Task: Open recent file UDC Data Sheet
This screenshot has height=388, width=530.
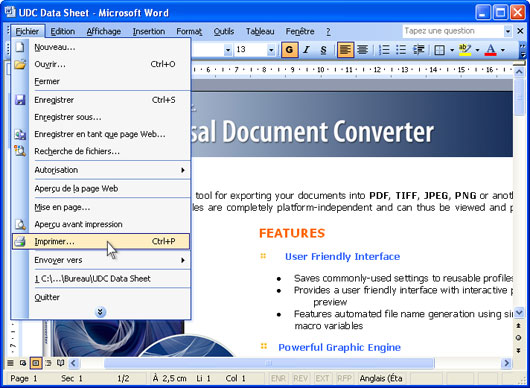Action: pos(101,279)
